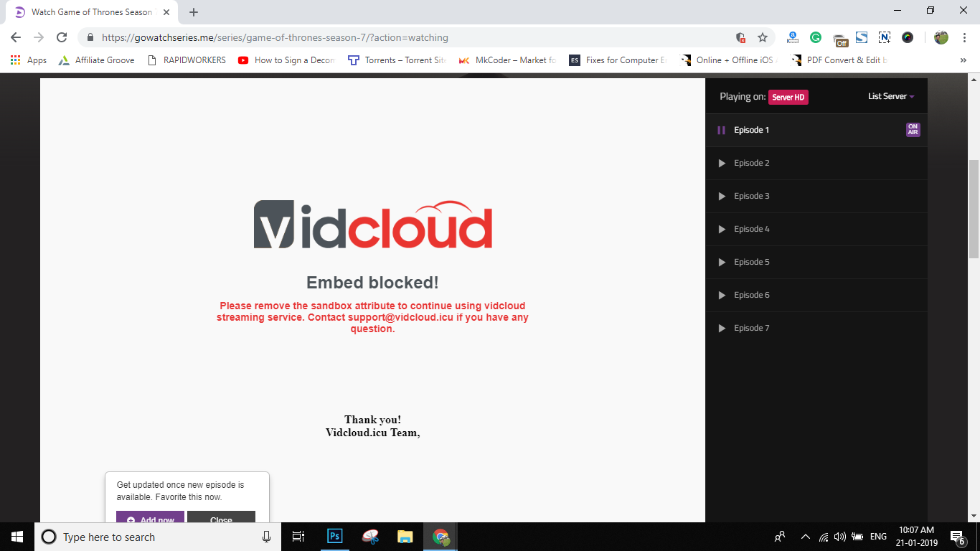Click the Server HD badge

click(x=788, y=97)
